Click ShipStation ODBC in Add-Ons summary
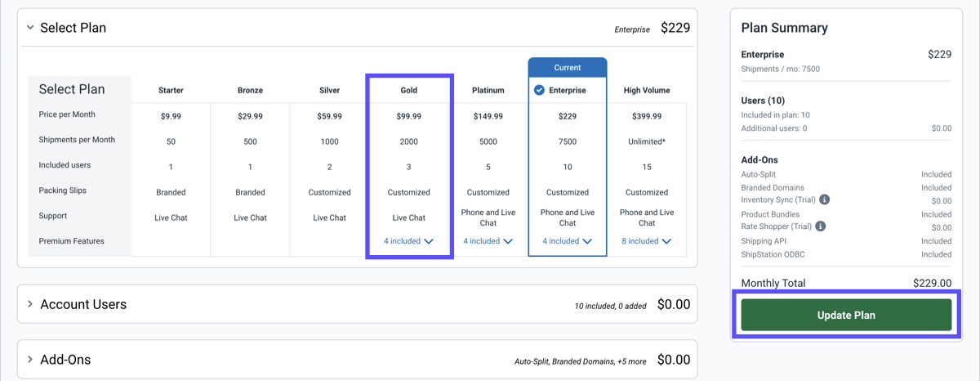Screen dimensions: 980x381 point(773,254)
